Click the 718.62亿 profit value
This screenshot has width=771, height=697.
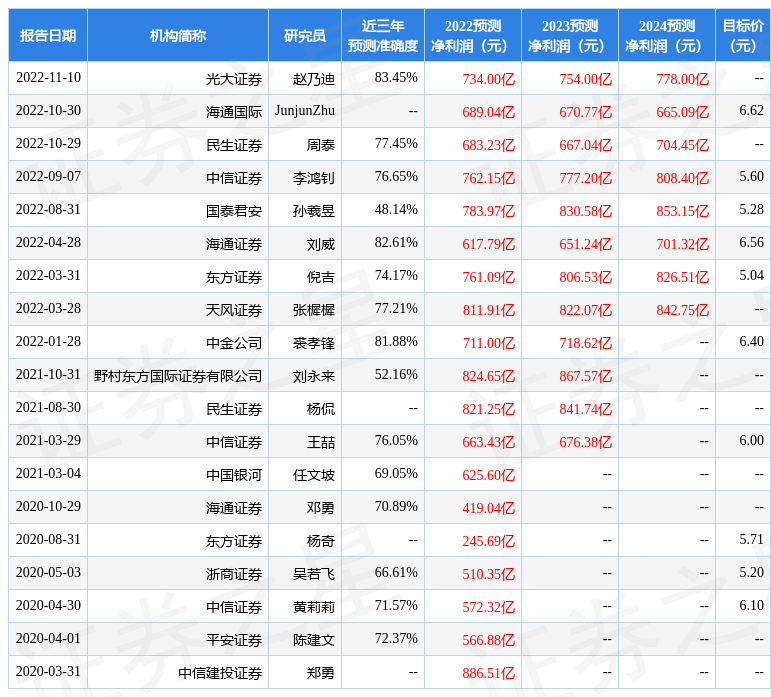click(585, 343)
